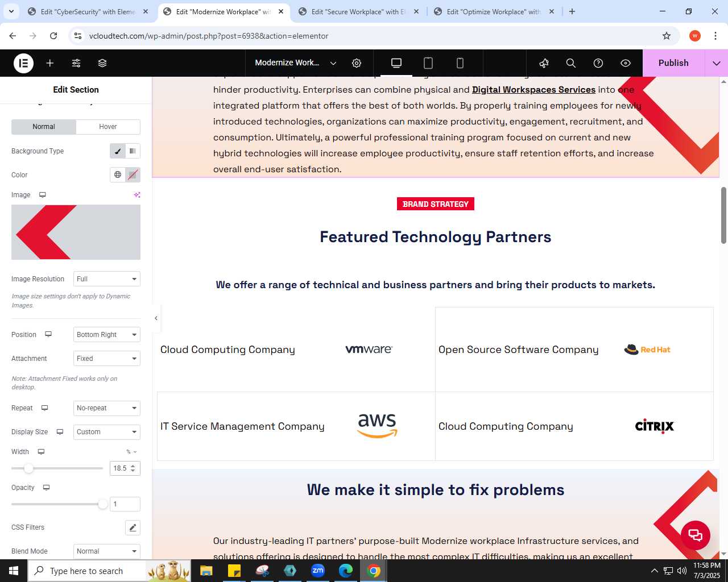Edit CSS Filters pencil button

[133, 527]
